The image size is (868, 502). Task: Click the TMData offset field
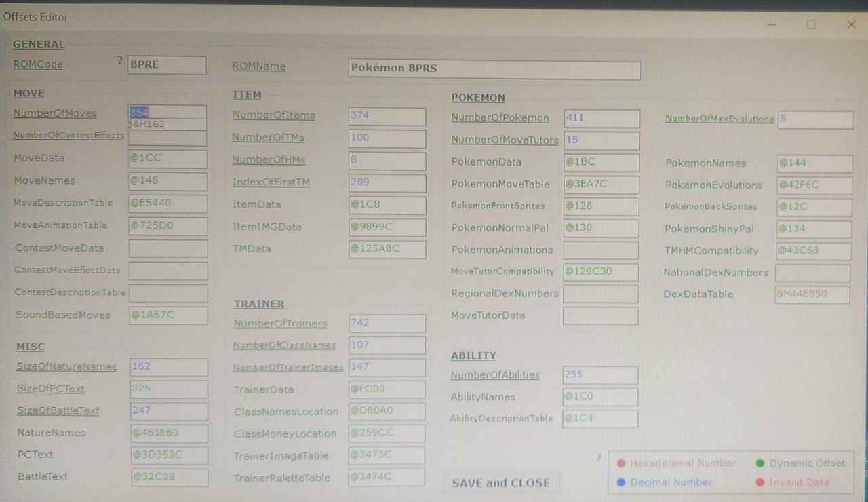tap(387, 249)
